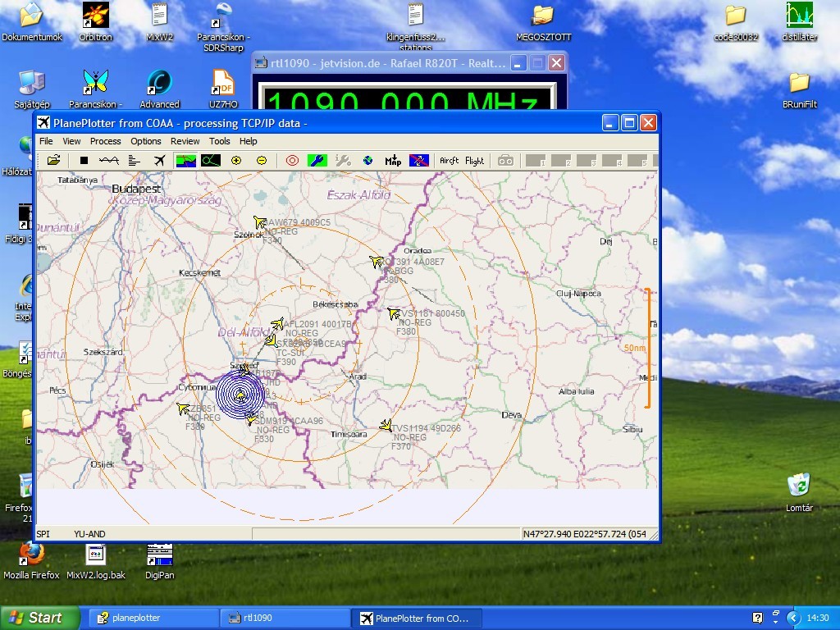This screenshot has width=840, height=630.
Task: Open the Lomtár recycle bin
Action: (799, 492)
